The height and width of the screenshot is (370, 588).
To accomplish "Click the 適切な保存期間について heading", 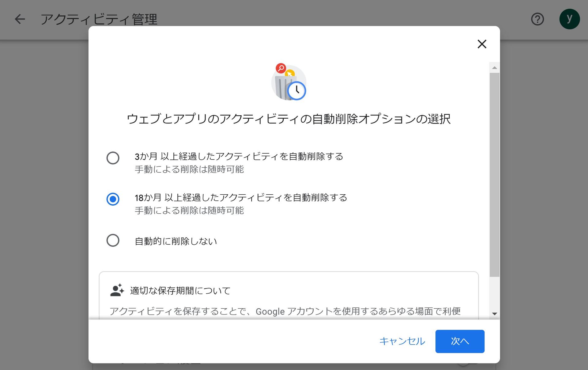I will 180,291.
